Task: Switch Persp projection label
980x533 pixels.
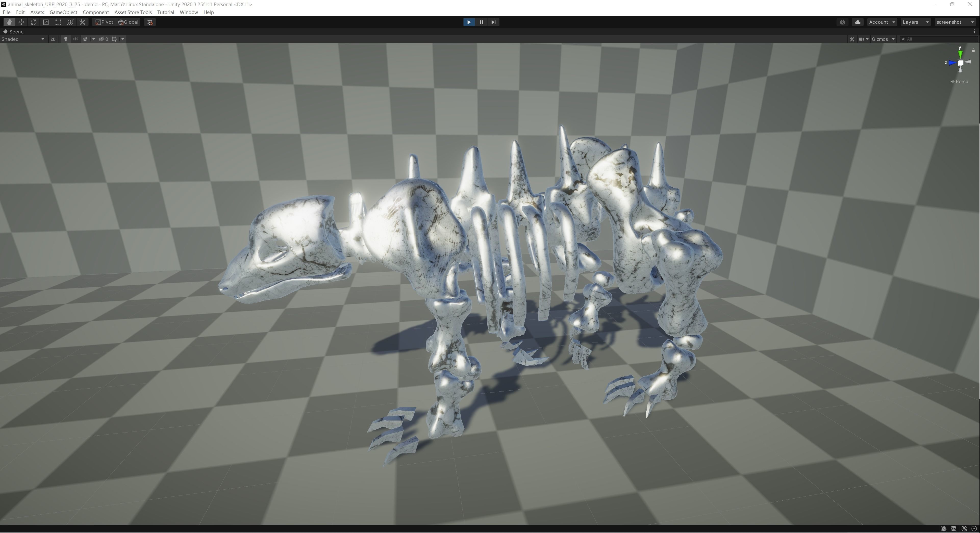Action: (x=959, y=81)
